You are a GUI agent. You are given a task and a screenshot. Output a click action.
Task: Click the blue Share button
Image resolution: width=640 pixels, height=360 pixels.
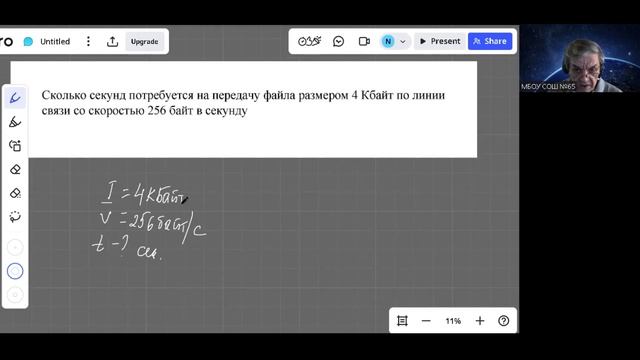(x=490, y=41)
